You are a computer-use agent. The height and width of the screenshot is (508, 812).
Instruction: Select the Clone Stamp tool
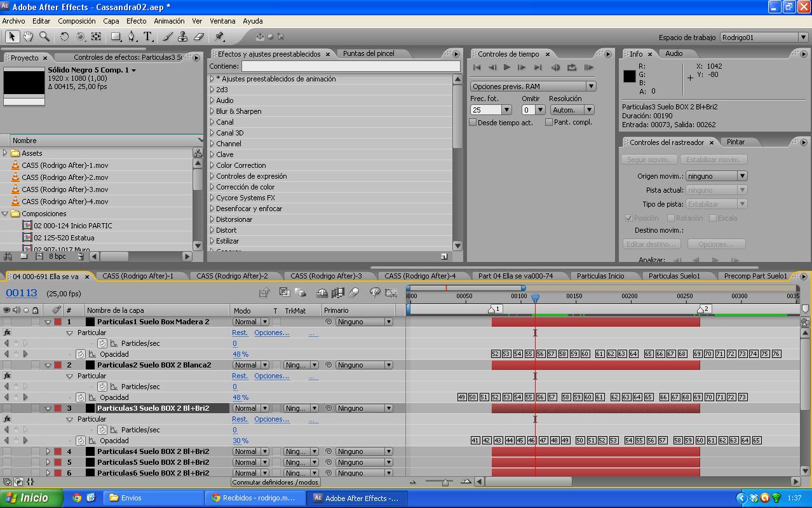pos(183,37)
